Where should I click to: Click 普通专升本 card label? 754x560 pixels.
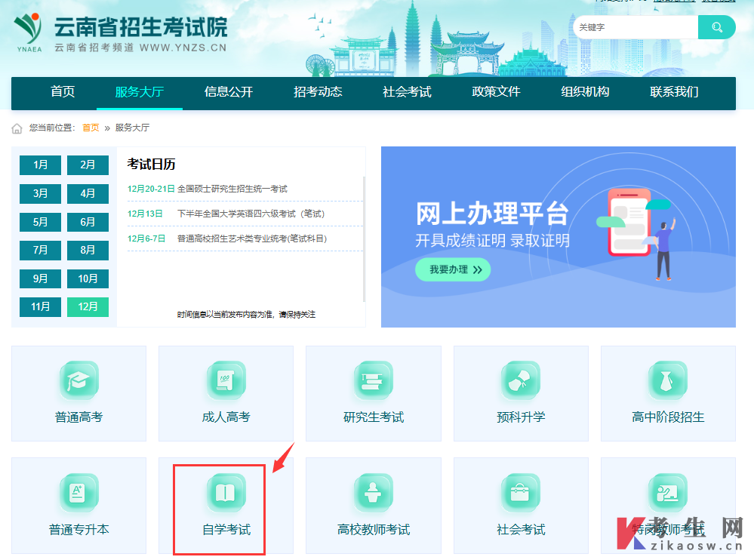tap(79, 530)
